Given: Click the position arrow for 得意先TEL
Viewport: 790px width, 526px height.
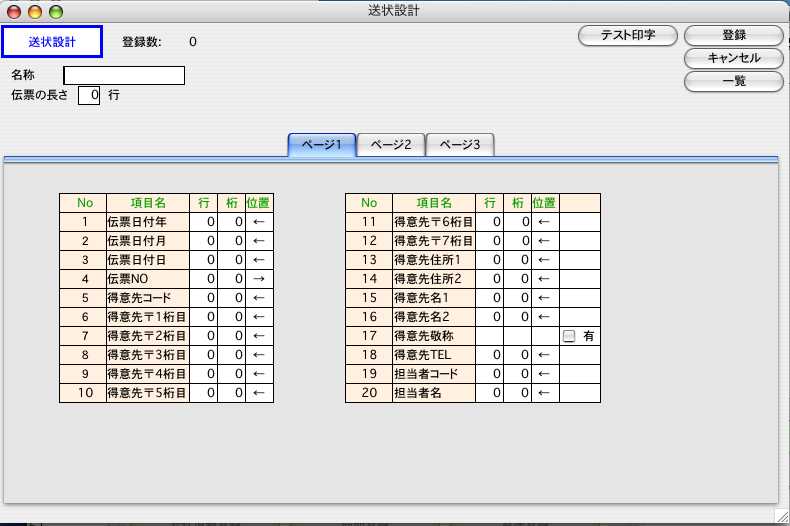Looking at the screenshot, I should [545, 355].
